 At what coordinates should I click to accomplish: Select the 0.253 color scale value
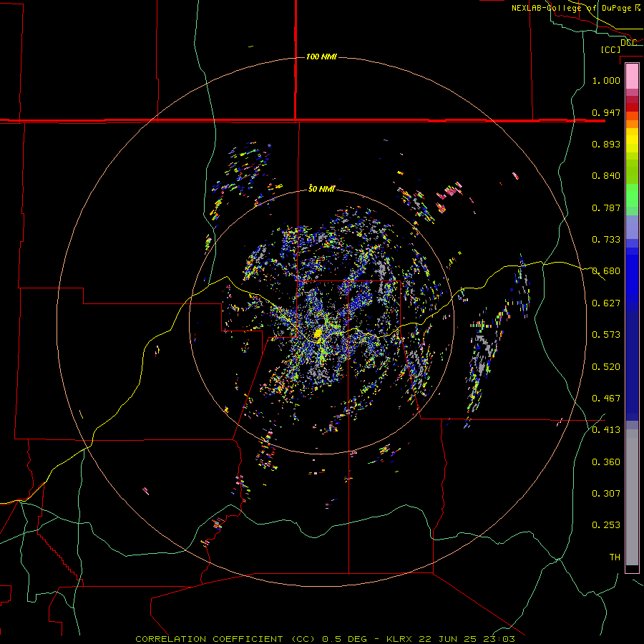606,525
